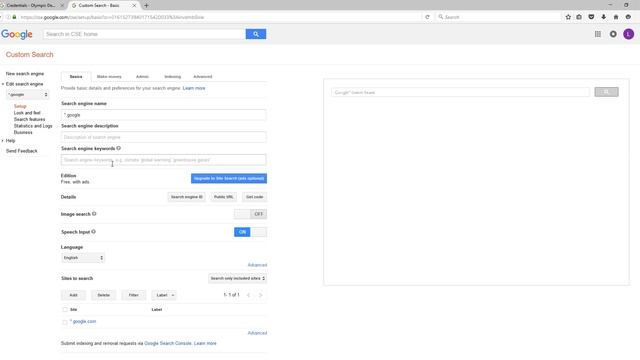
Task: Open the Google apps grid
Action: click(x=598, y=34)
